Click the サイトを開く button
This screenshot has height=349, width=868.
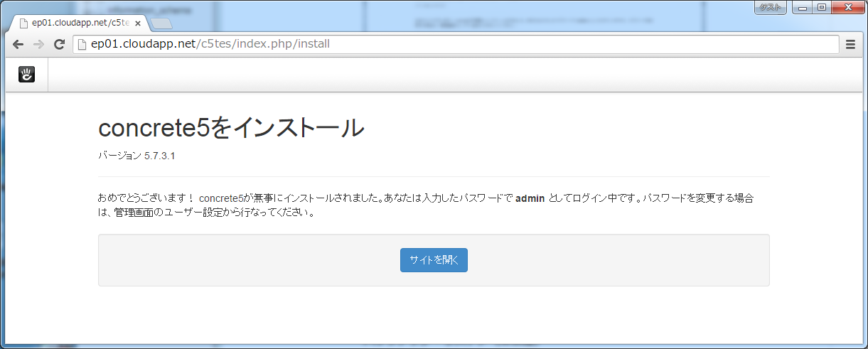coord(434,260)
